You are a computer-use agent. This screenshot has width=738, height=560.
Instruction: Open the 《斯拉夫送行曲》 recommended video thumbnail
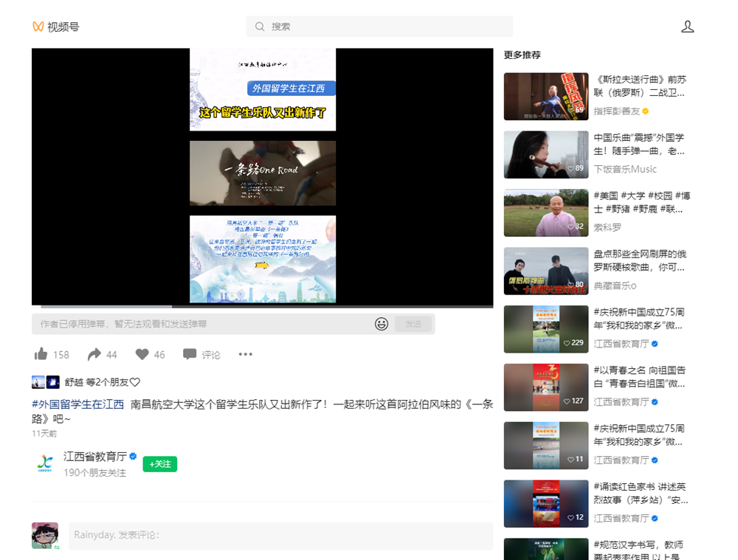[545, 96]
